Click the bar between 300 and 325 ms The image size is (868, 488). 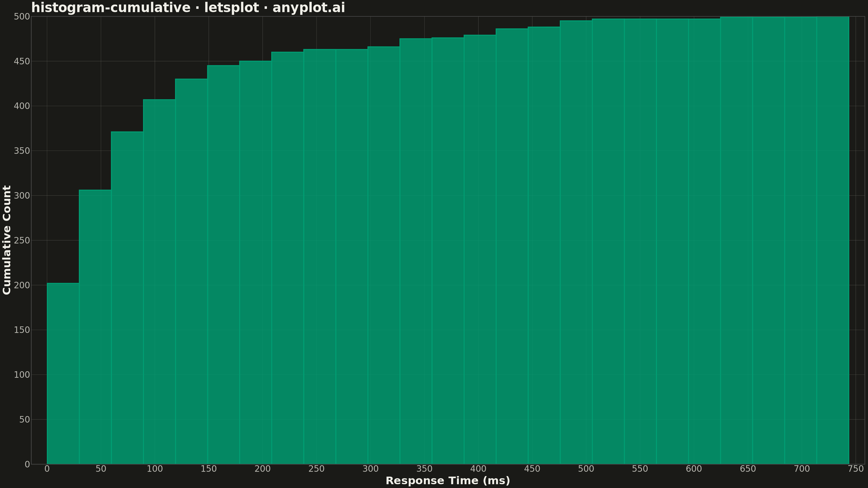coord(384,255)
